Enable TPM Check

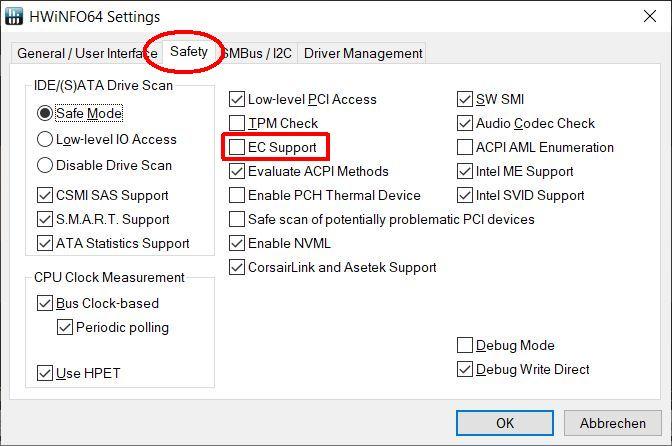point(237,123)
